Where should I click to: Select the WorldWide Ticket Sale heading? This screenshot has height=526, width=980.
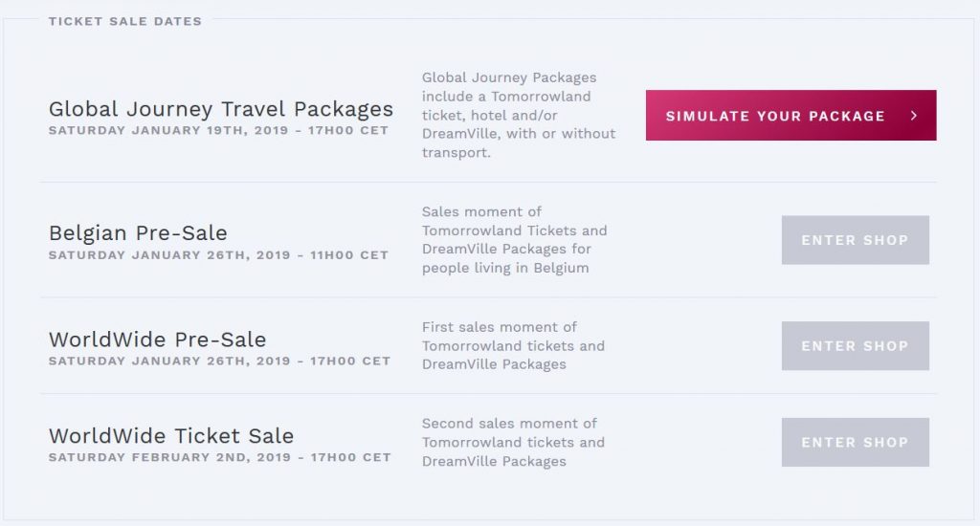point(171,435)
